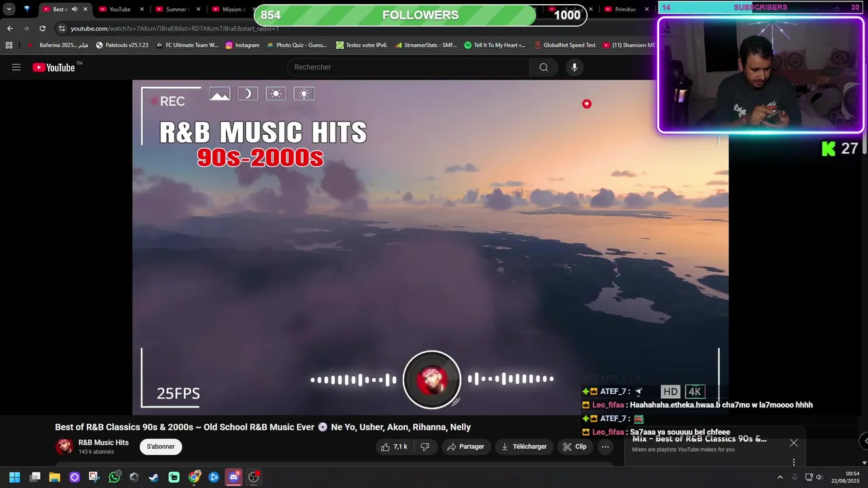
Task: Open Windows Start menu
Action: tap(15, 477)
